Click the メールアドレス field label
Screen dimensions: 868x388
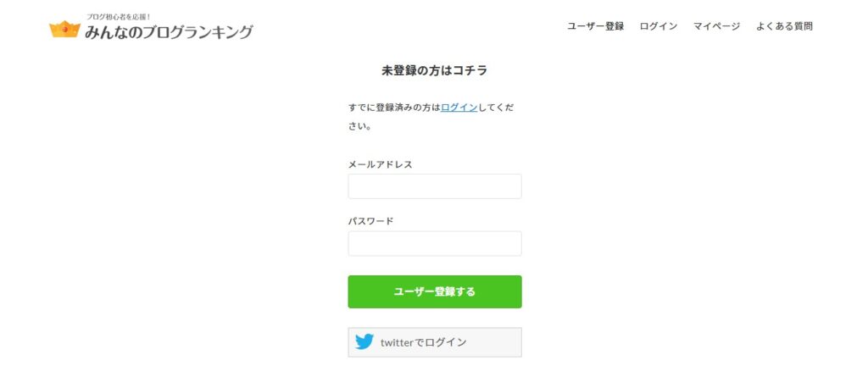[x=380, y=164]
